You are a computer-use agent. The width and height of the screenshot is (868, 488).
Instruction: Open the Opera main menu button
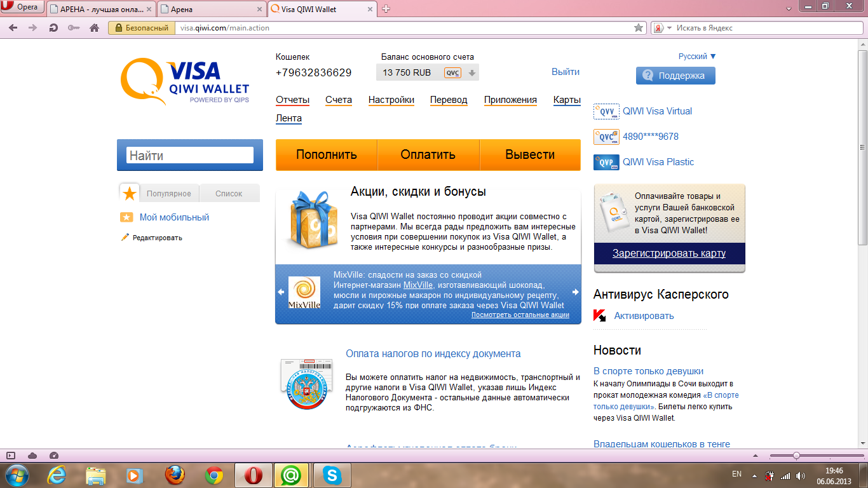(x=23, y=8)
